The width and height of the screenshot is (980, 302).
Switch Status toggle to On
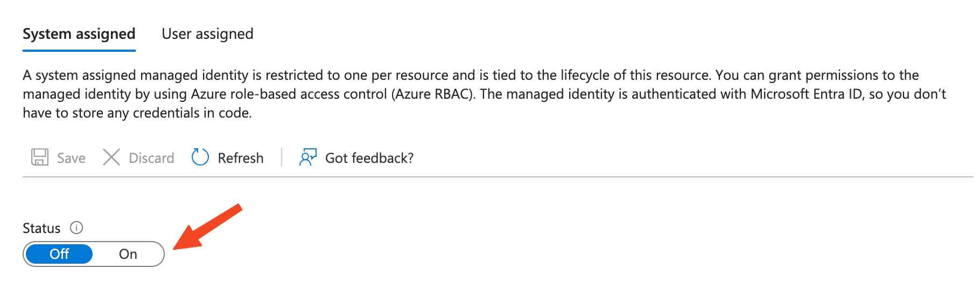pos(128,254)
